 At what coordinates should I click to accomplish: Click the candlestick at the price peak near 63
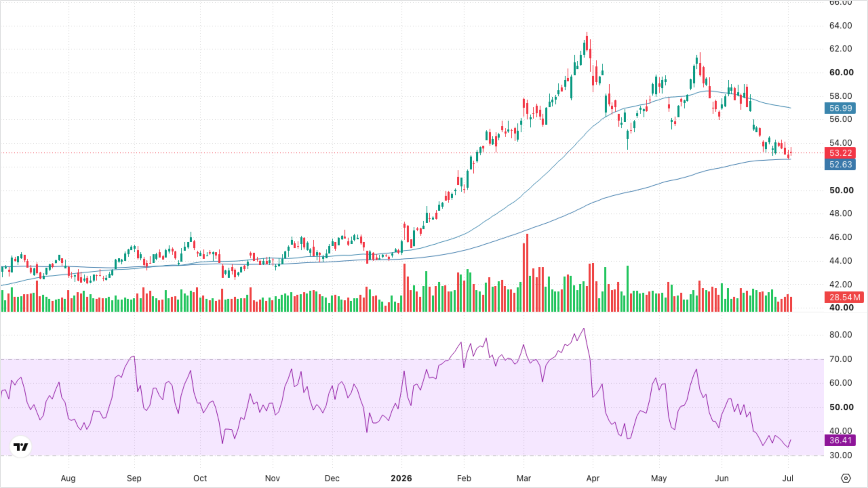click(x=587, y=41)
